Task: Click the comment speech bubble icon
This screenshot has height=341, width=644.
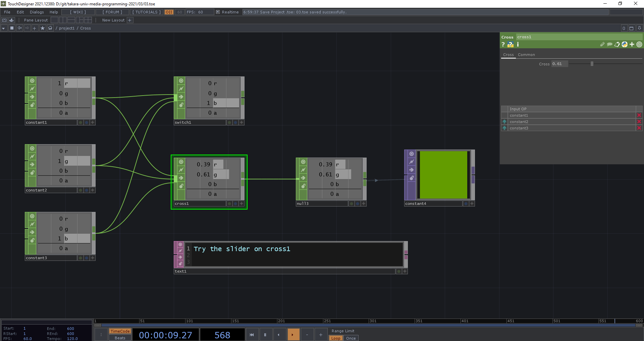Action: tap(609, 45)
